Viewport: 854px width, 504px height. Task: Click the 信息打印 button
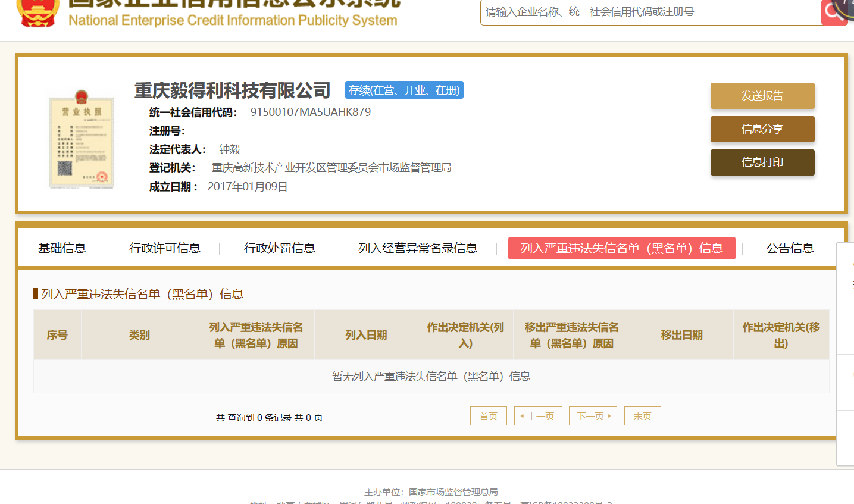coord(762,162)
